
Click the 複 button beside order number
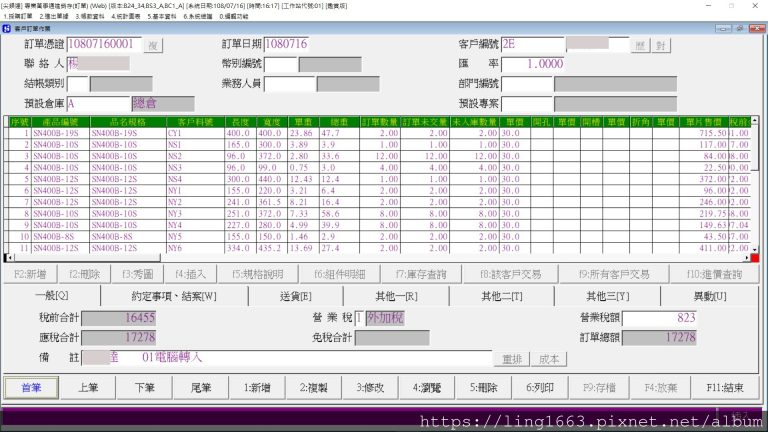coord(153,46)
